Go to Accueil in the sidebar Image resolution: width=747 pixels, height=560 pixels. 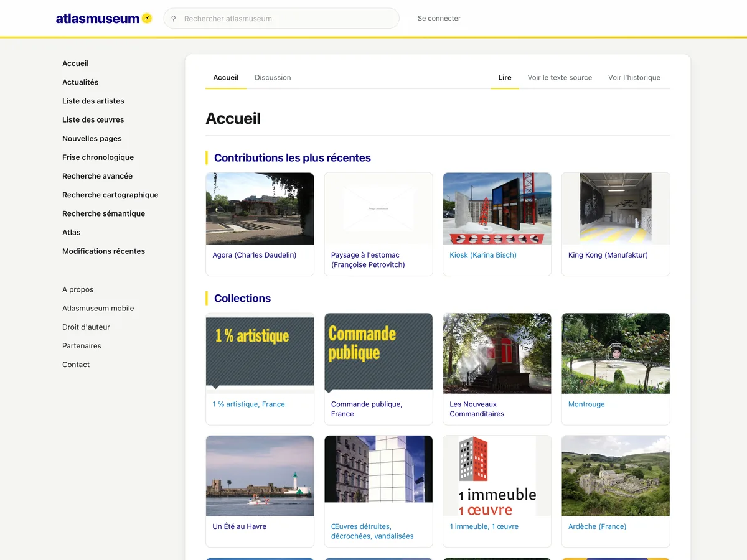[x=75, y=63]
